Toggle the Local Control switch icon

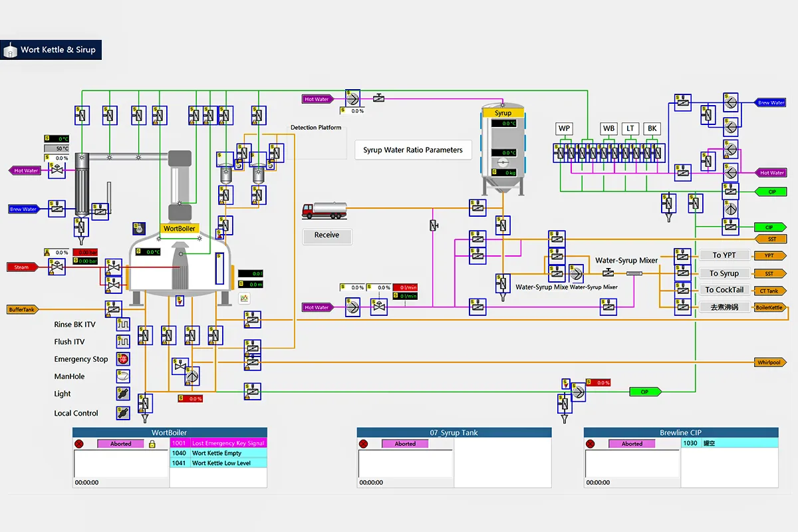pos(123,413)
